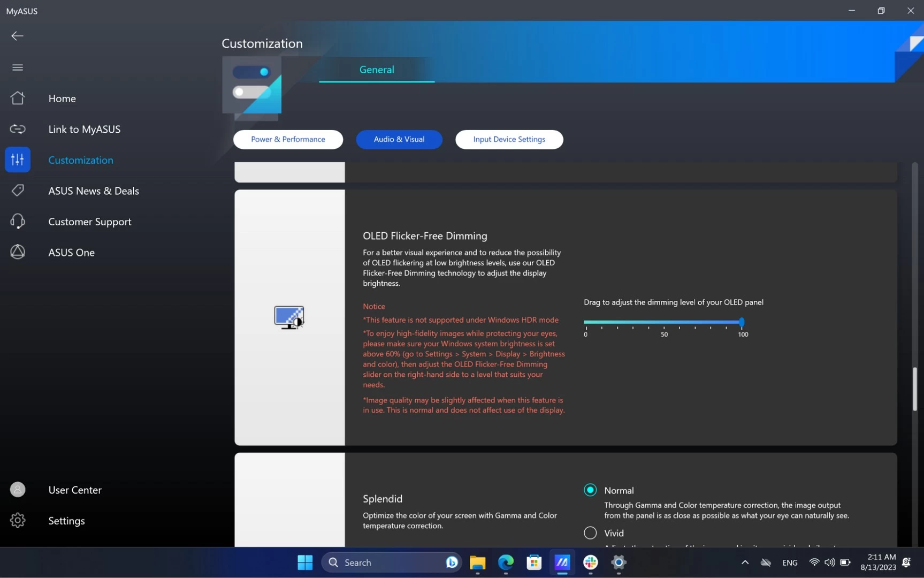Open the Windows Start menu

pyautogui.click(x=305, y=562)
